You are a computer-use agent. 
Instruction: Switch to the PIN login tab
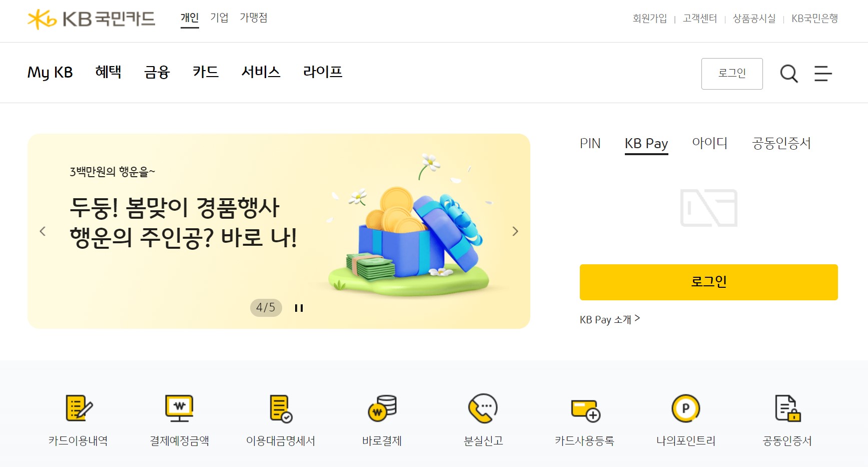point(590,144)
